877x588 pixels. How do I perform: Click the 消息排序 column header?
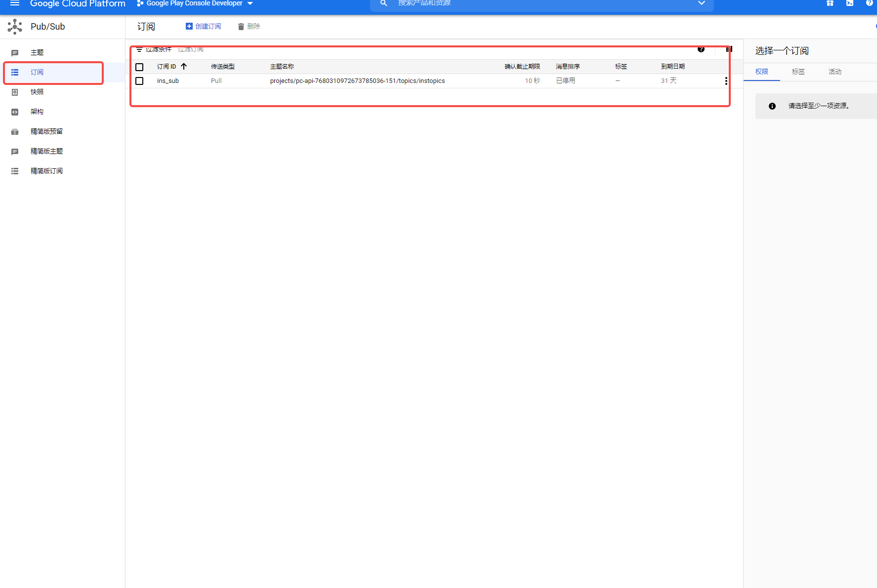(x=568, y=67)
